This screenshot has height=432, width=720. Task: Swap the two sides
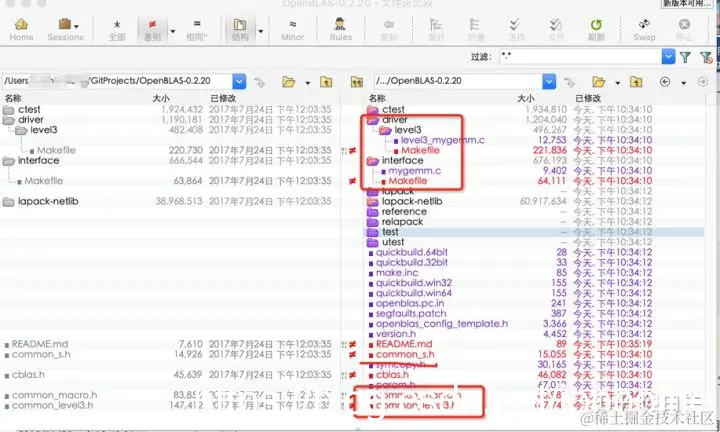pos(644,29)
